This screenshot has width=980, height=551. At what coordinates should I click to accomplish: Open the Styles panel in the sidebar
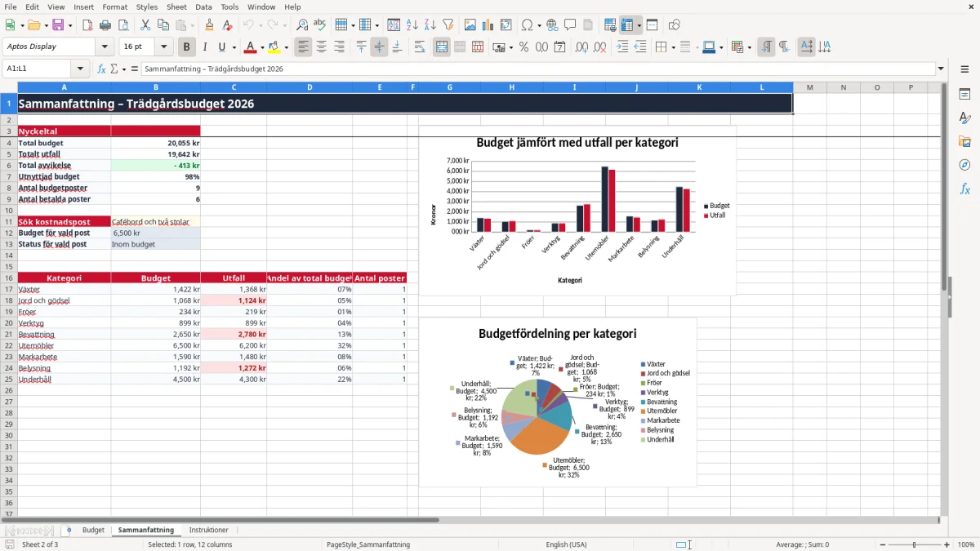point(964,118)
